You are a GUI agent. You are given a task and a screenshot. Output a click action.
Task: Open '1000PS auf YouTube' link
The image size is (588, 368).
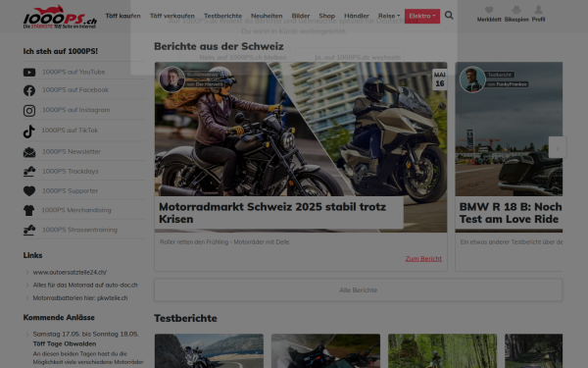point(73,72)
